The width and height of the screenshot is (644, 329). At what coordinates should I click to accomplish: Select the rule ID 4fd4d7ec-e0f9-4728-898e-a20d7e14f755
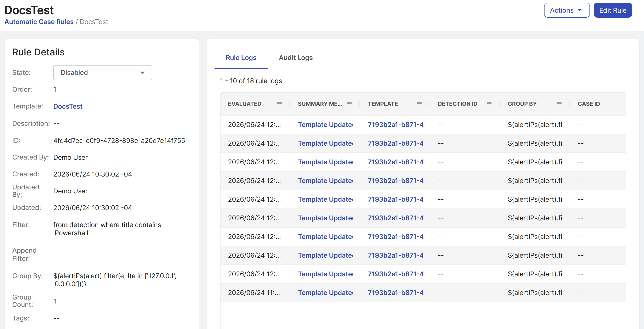point(119,141)
